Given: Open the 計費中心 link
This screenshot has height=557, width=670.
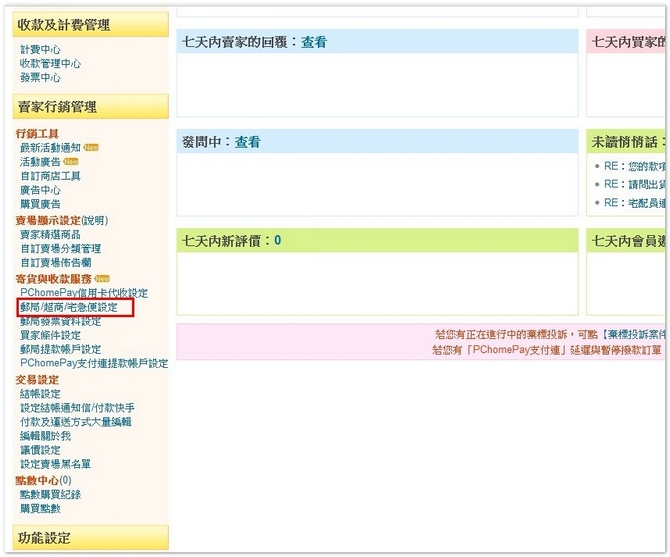Looking at the screenshot, I should [x=40, y=49].
